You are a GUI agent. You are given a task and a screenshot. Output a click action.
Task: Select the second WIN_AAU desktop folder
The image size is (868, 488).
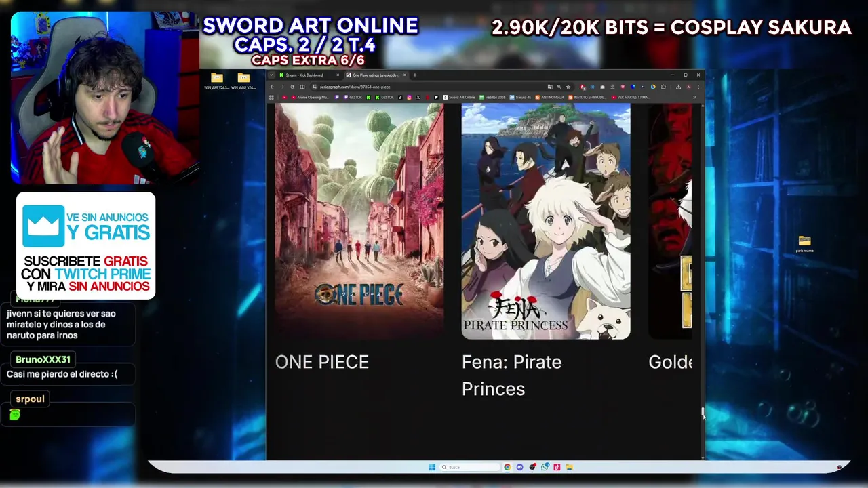point(243,81)
